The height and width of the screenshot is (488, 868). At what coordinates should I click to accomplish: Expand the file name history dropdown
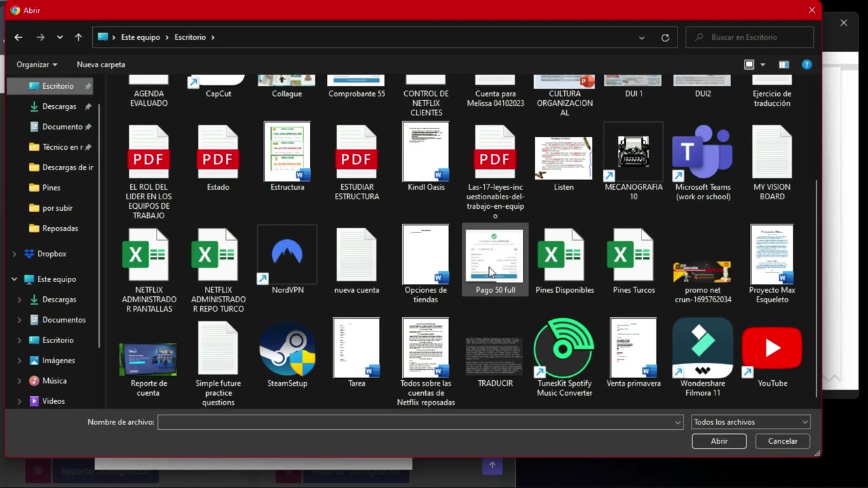pyautogui.click(x=677, y=422)
